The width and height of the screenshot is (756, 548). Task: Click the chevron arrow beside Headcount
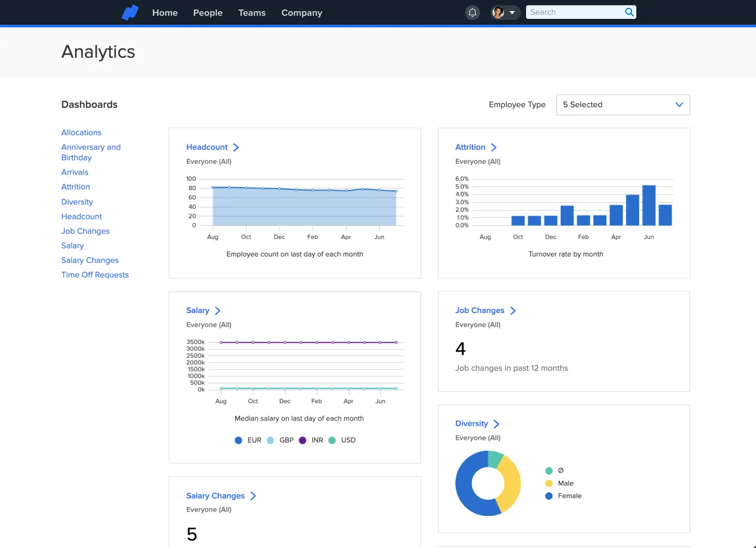click(236, 148)
